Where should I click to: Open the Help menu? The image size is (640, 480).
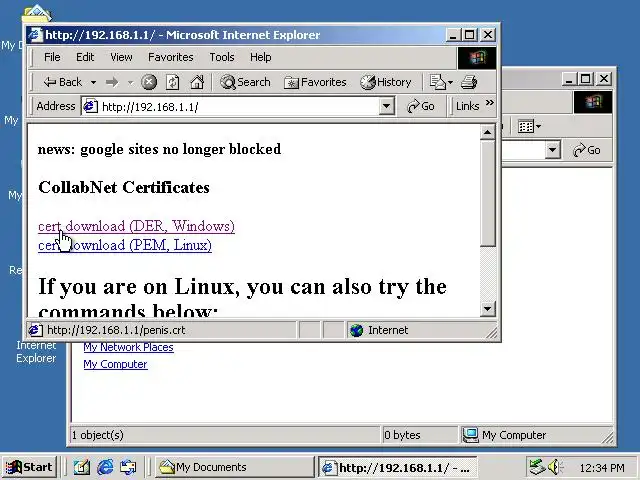pos(260,57)
